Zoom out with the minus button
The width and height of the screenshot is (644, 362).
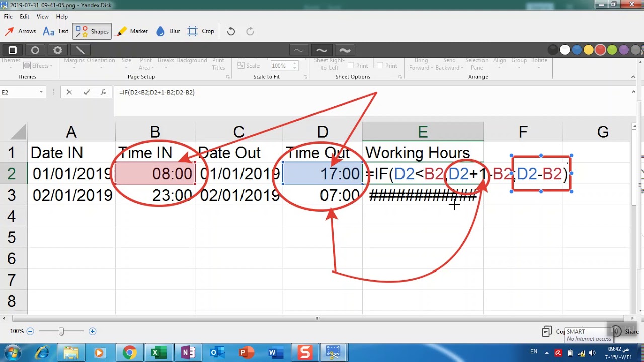click(30, 331)
